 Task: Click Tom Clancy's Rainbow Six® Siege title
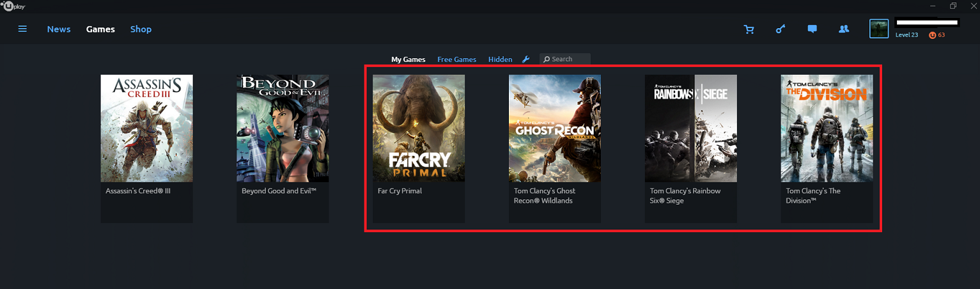[685, 196]
